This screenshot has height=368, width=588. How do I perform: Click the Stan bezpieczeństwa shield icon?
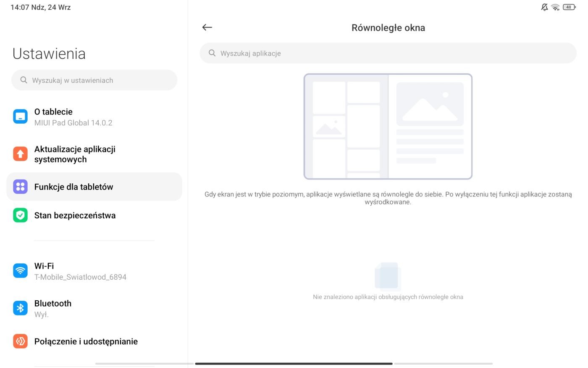point(20,215)
